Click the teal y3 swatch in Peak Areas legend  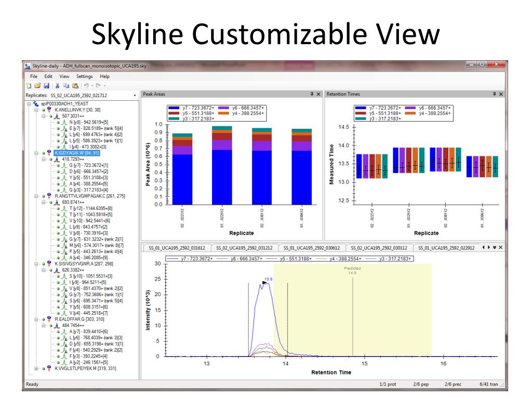[174, 119]
